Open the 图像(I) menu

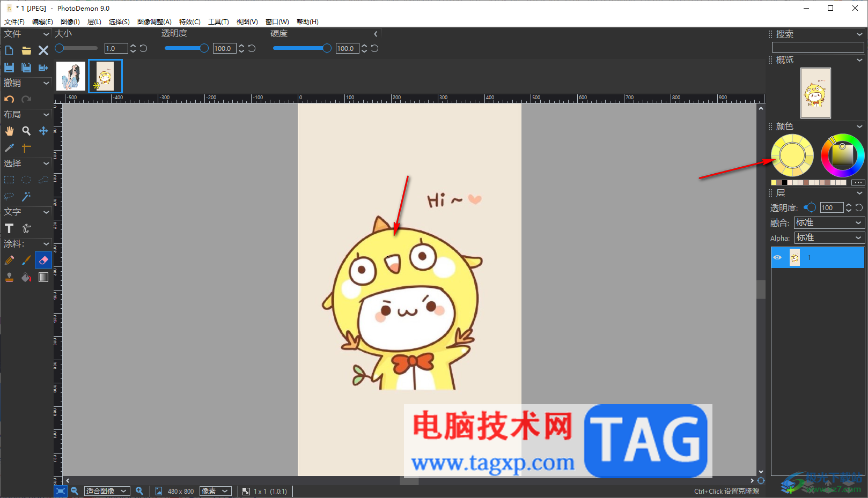click(x=70, y=22)
